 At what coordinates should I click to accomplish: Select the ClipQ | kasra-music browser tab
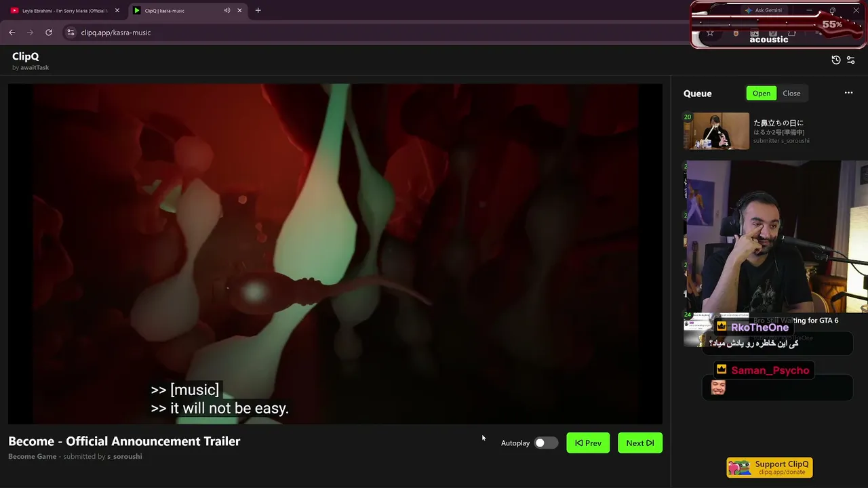[186, 10]
